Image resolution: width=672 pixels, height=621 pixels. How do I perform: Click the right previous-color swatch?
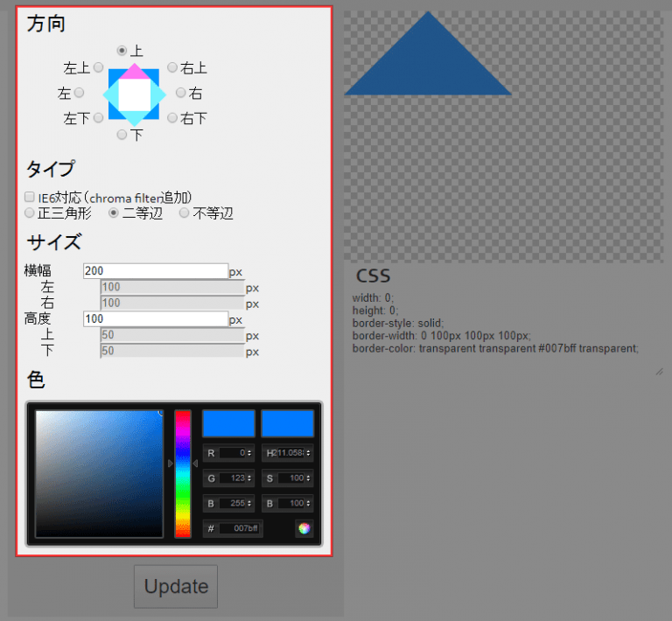287,423
